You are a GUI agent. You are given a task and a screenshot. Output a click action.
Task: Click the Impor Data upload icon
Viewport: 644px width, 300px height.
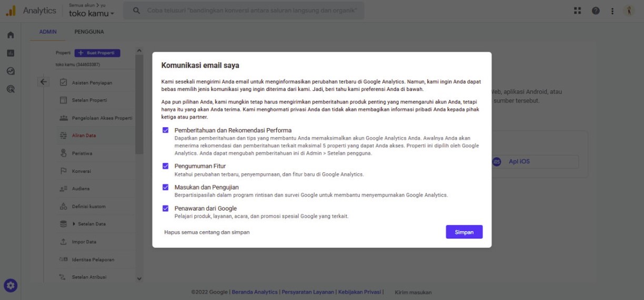(63, 242)
